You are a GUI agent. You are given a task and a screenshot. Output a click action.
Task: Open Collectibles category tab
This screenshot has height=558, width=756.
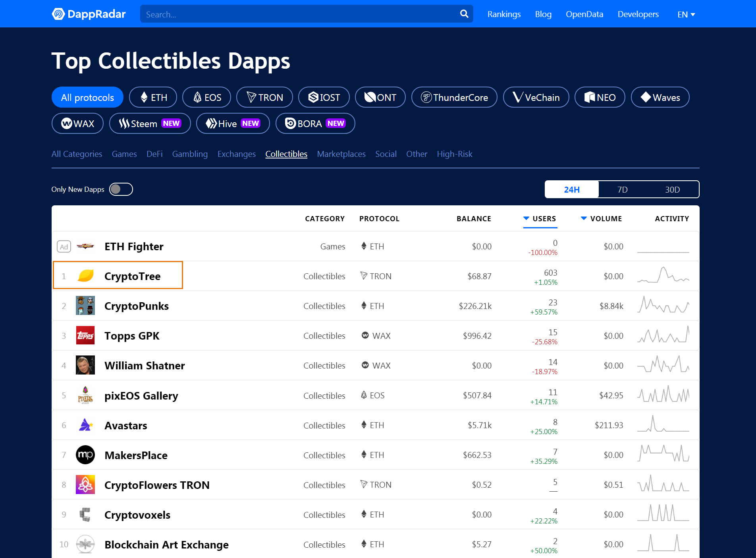tap(286, 154)
